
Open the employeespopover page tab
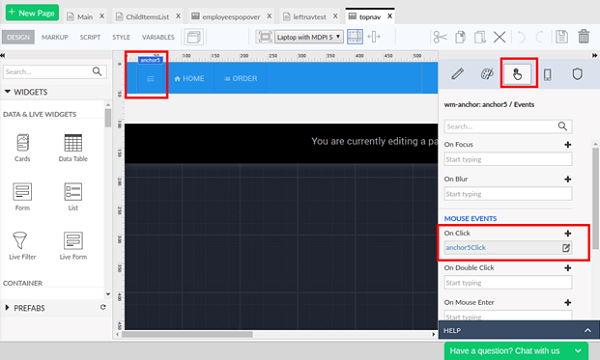click(231, 17)
